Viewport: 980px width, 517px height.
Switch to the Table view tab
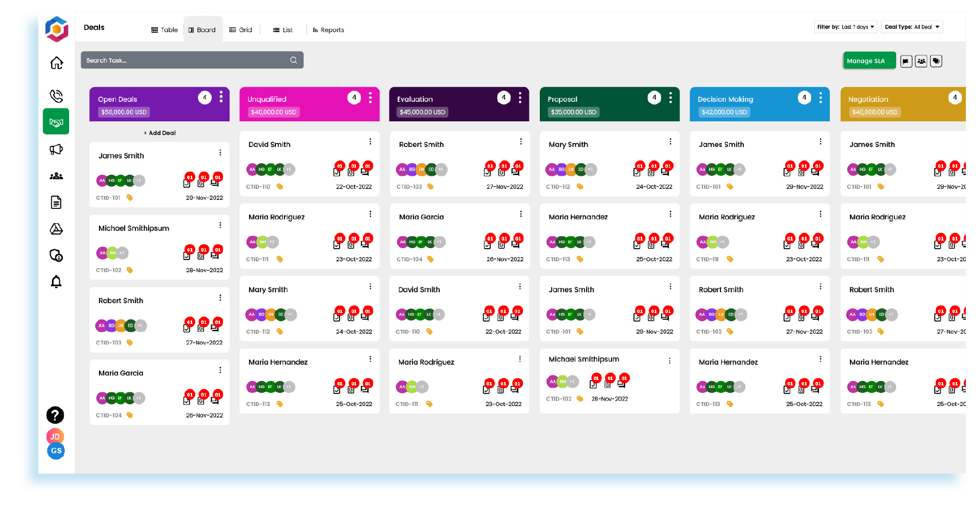click(164, 29)
